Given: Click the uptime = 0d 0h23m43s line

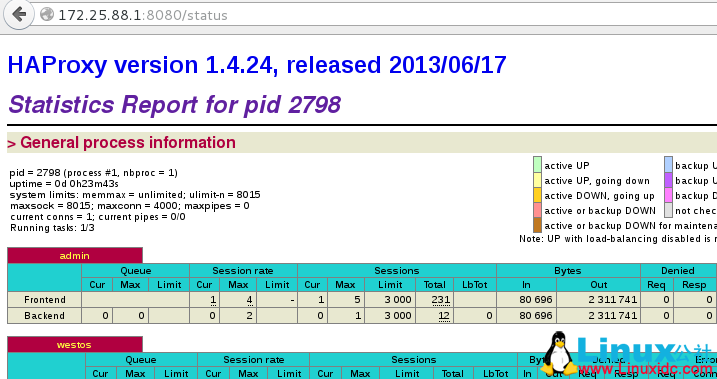Looking at the screenshot, I should click(64, 184).
